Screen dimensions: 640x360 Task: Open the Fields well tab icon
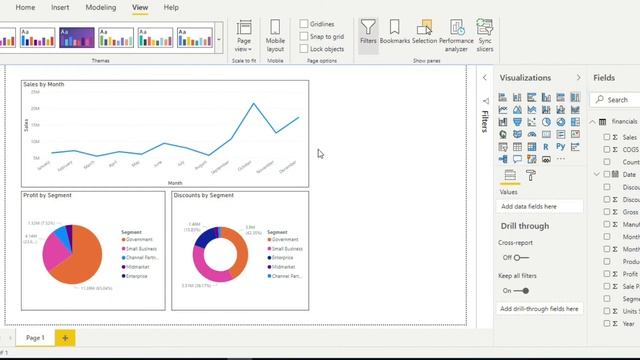[510, 175]
